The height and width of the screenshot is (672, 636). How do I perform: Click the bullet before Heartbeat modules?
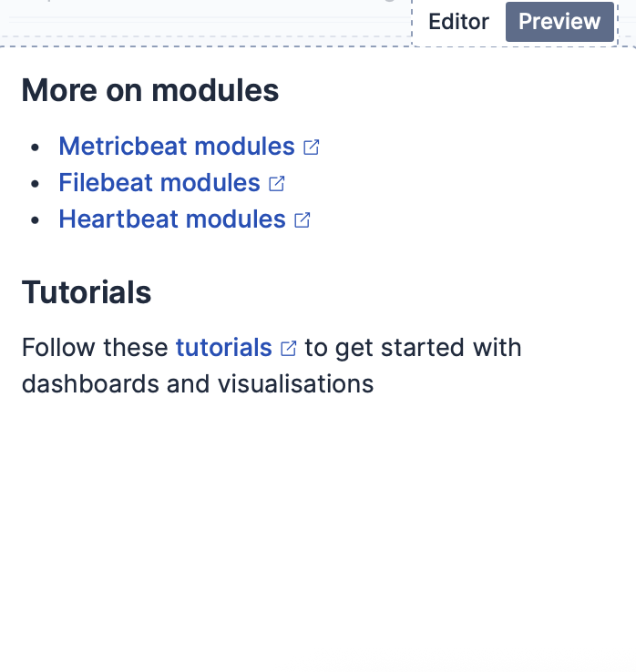click(x=36, y=220)
